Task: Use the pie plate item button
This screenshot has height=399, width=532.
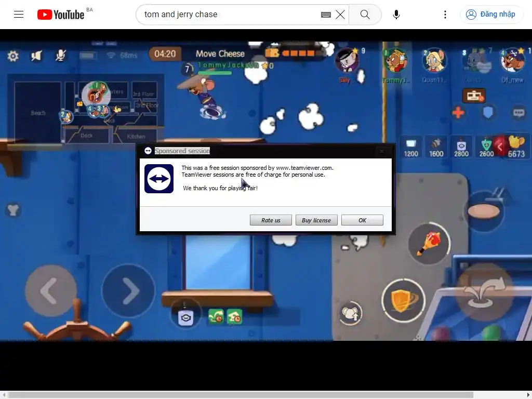Action: pyautogui.click(x=484, y=211)
